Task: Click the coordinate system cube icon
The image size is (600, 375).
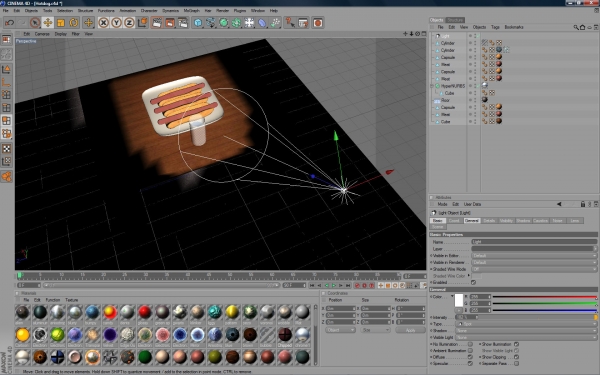Action: coord(142,23)
